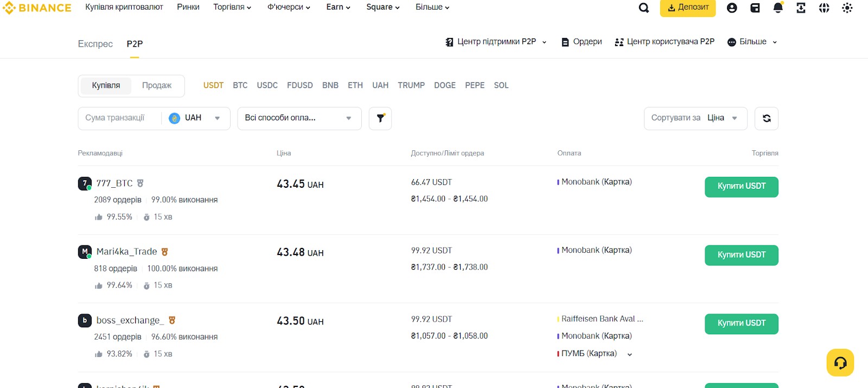Viewport: 868px width, 388px height.
Task: Expand the Earn menu
Action: click(339, 7)
